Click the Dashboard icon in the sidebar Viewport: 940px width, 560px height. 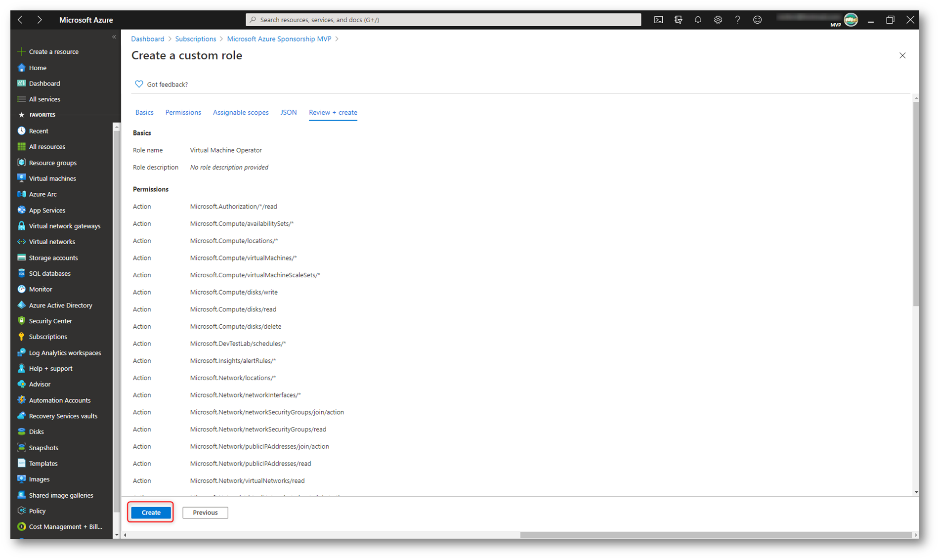click(x=21, y=84)
